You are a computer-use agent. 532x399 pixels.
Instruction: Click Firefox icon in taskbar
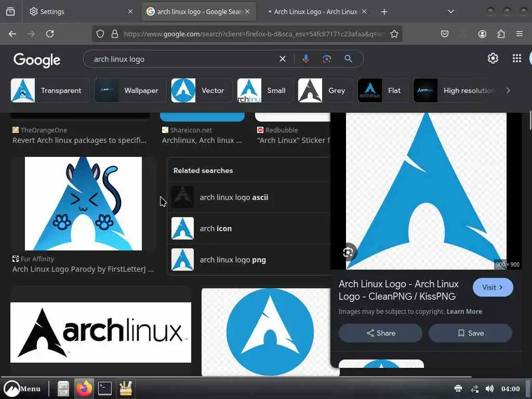coord(84,389)
